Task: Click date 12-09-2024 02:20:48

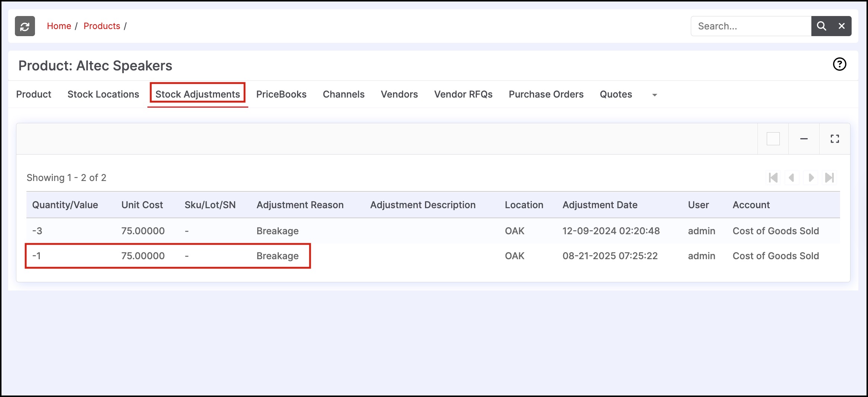Action: [611, 231]
